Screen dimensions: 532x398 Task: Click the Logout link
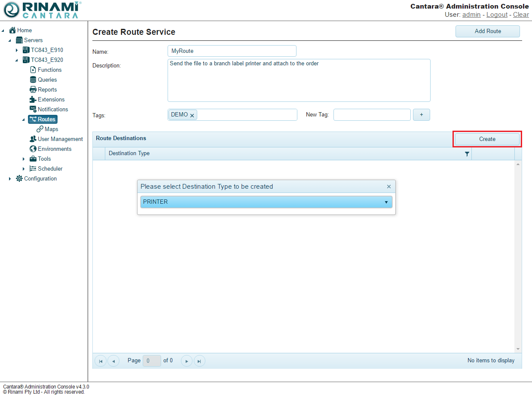tap(497, 15)
